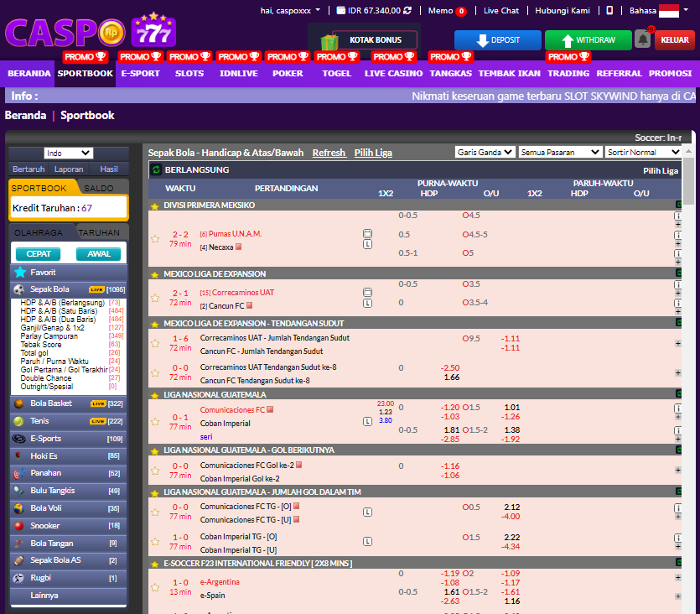Click the Tebak Score market entry
700x614 pixels.
click(x=40, y=344)
